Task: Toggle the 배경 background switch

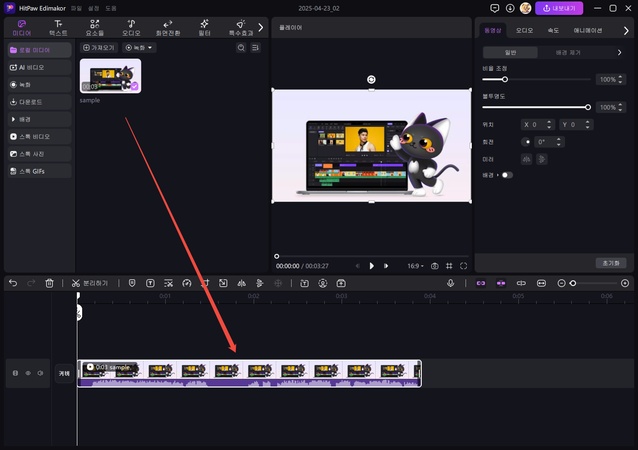Action: (506, 175)
